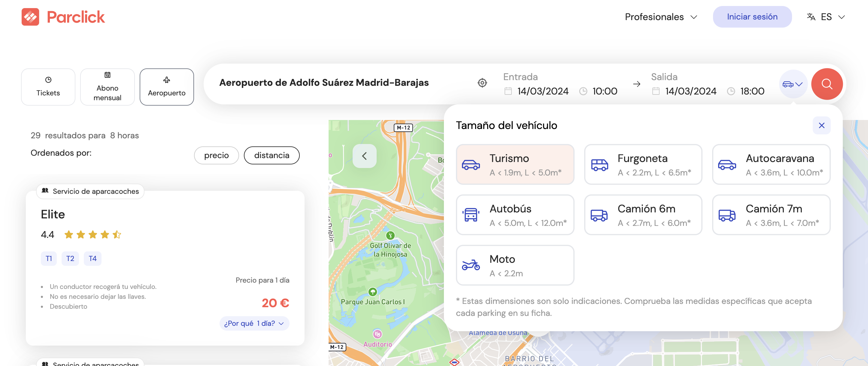This screenshot has width=868, height=366.
Task: Expand the ¿Por qué 1 día? details
Action: point(254,323)
